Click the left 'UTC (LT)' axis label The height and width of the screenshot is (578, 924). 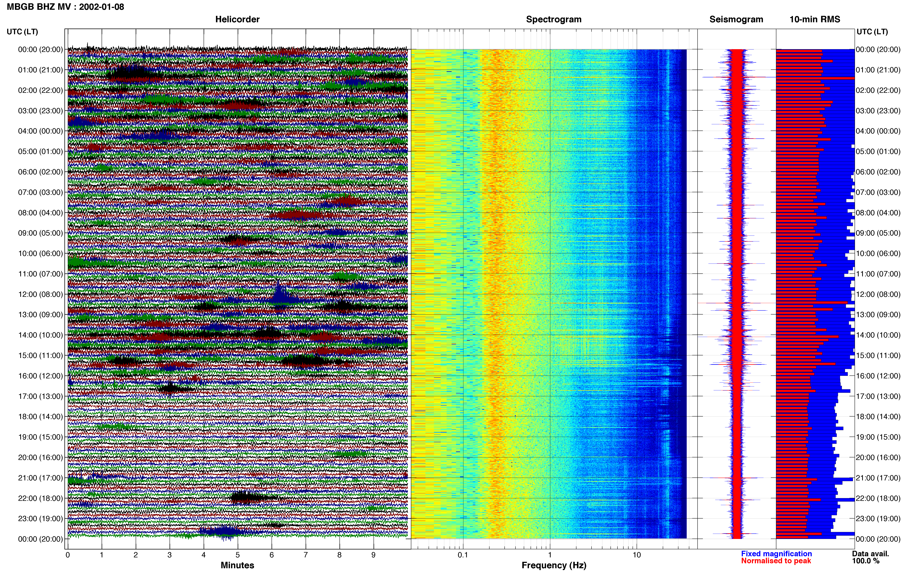[22, 31]
